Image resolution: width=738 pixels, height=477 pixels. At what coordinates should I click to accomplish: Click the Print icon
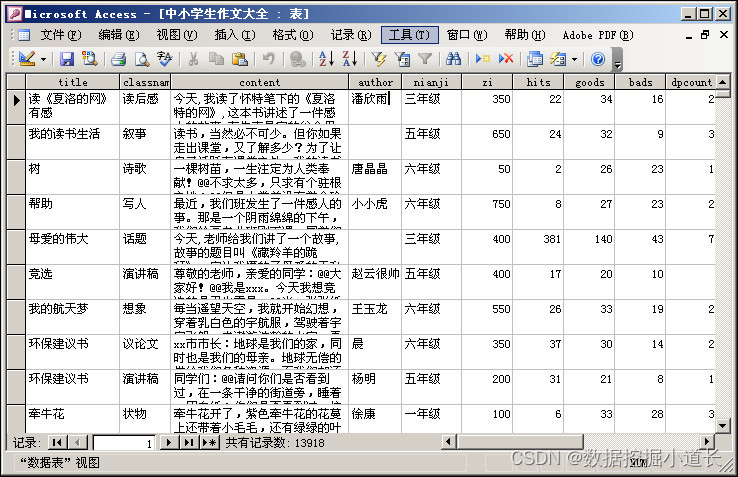(118, 59)
